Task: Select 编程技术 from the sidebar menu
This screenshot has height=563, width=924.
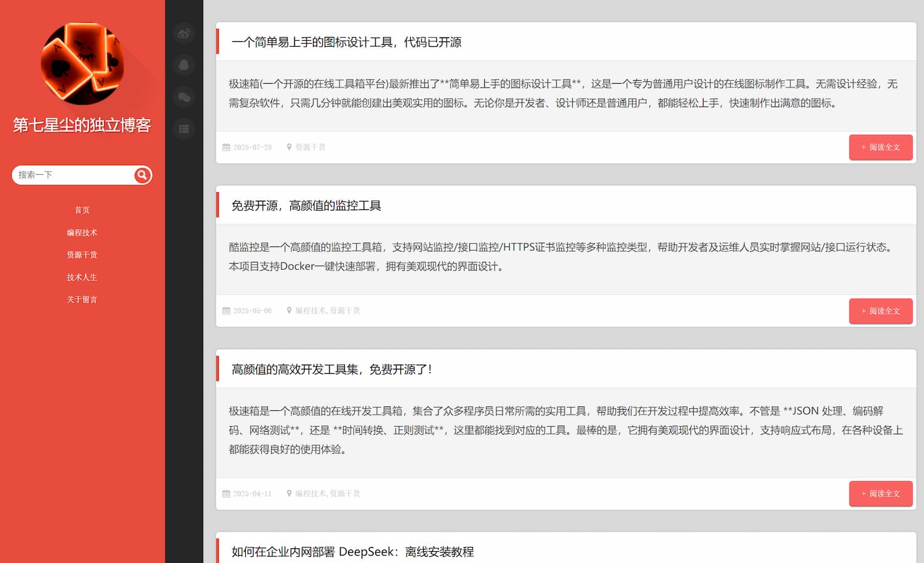Action: (x=82, y=232)
